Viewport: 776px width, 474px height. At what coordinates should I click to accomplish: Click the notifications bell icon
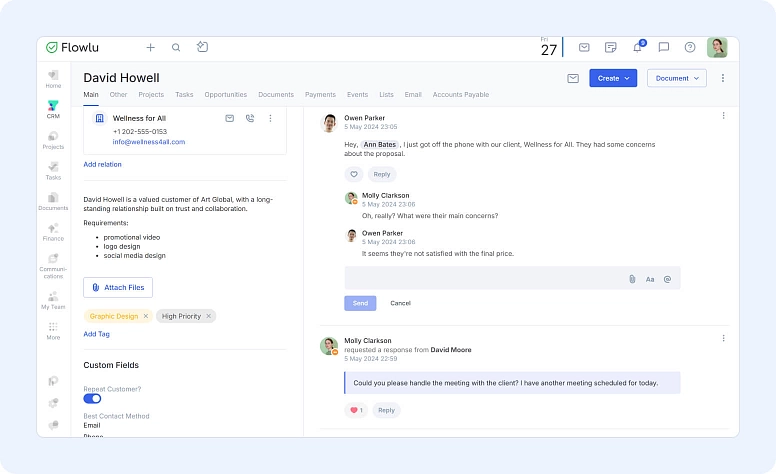[x=637, y=47]
